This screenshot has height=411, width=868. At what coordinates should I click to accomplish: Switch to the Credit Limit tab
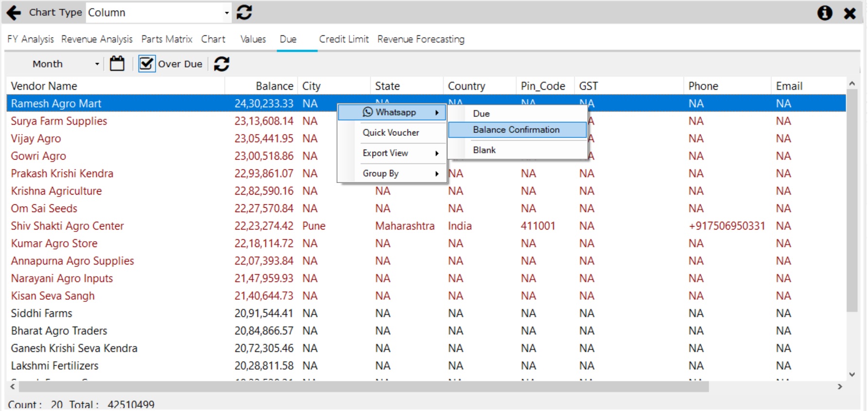(x=344, y=39)
